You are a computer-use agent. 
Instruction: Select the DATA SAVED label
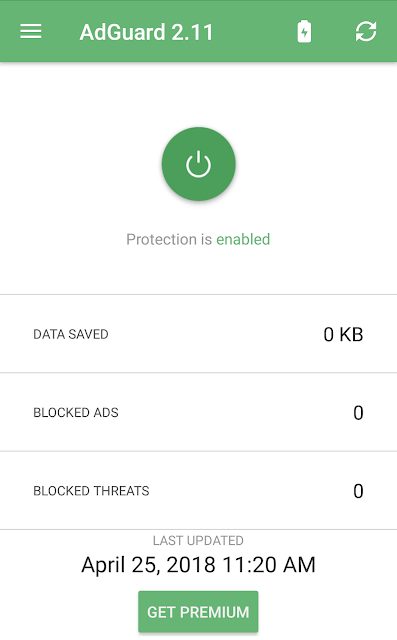[x=71, y=334]
